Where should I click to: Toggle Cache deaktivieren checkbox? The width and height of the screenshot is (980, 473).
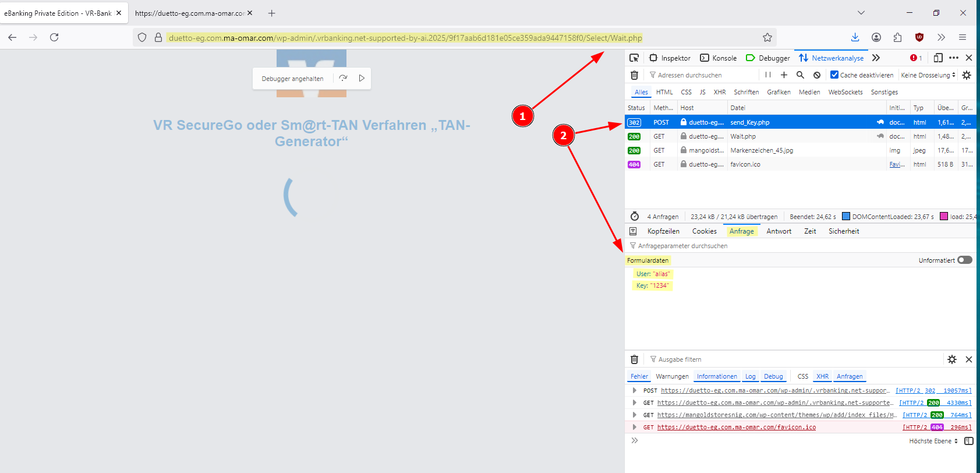[x=834, y=75]
